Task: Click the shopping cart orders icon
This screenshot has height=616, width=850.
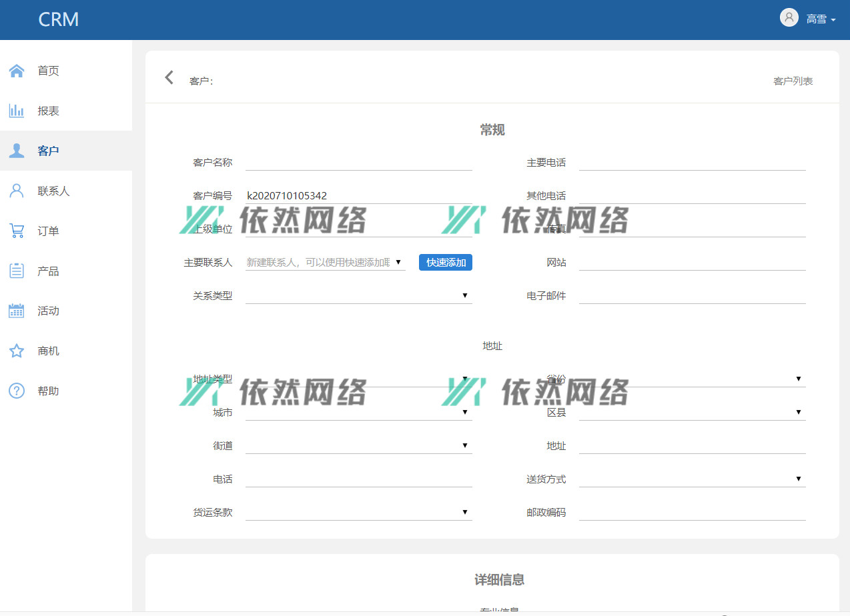Action: click(x=17, y=231)
